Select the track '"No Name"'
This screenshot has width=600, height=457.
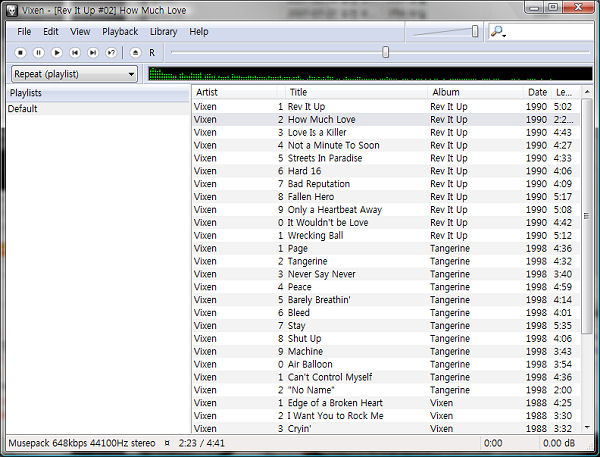386,390
